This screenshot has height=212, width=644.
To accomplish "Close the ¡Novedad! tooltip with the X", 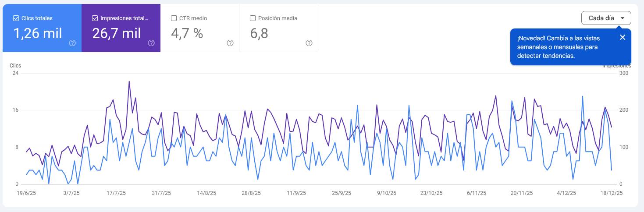I will pos(623,37).
